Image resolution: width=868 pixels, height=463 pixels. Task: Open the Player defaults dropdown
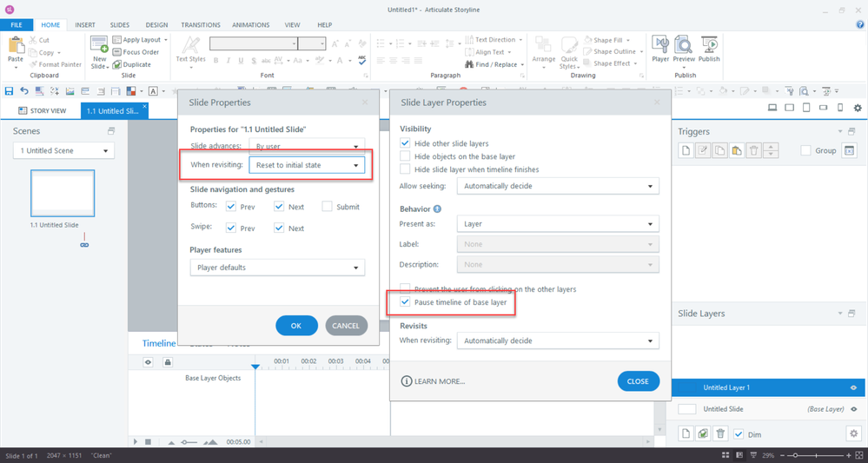(276, 268)
